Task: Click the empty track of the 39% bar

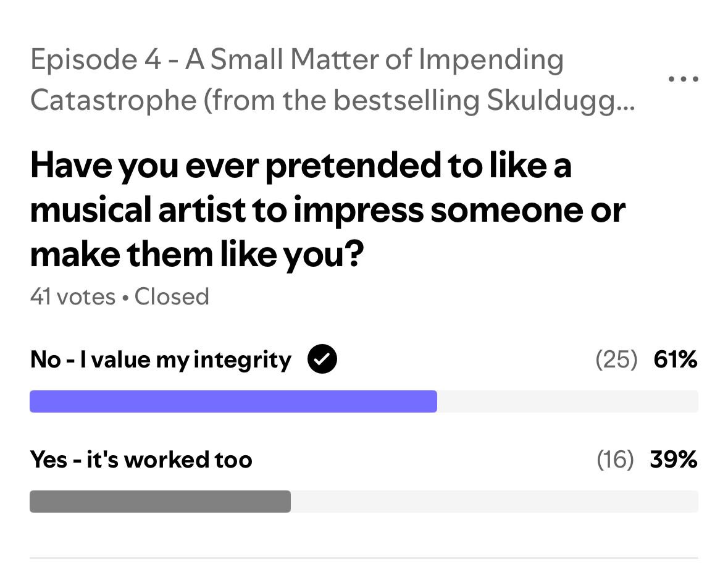Action: pyautogui.click(x=495, y=502)
